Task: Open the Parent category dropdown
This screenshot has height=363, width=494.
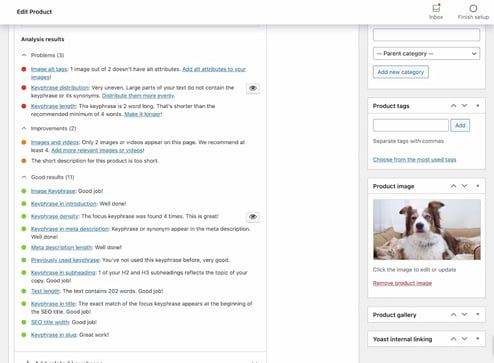Action: tap(426, 54)
